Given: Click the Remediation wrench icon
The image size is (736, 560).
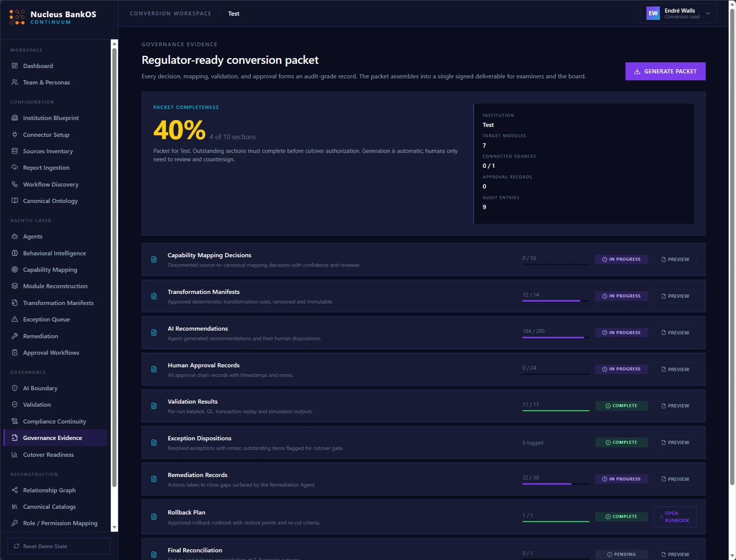Looking at the screenshot, I should click(x=15, y=336).
